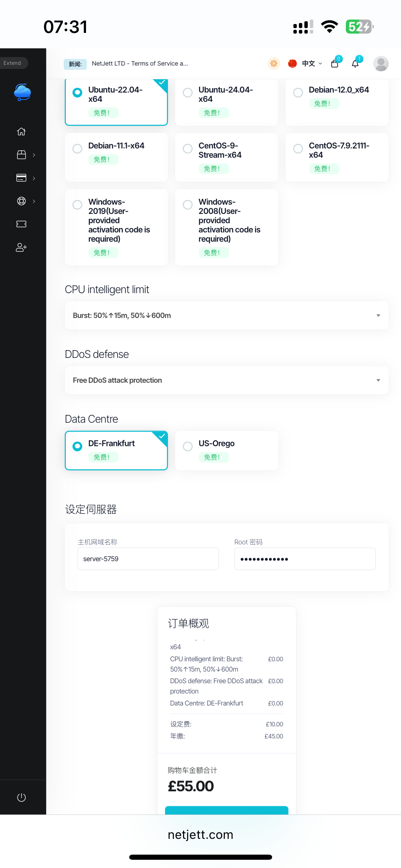Viewport: 401px width, 868px height.
Task: Click the store box icon in sidebar
Action: pyautogui.click(x=21, y=155)
